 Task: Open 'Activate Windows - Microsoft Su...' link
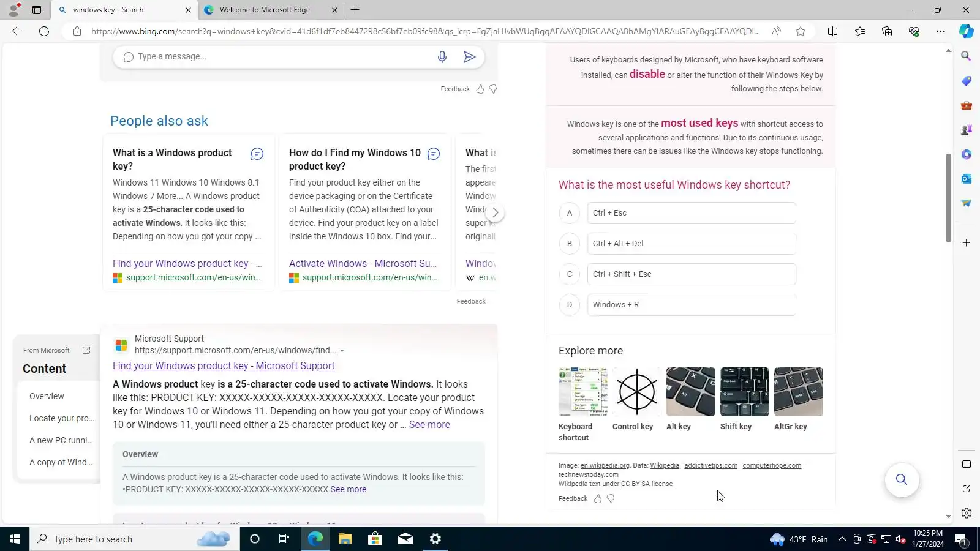(363, 264)
